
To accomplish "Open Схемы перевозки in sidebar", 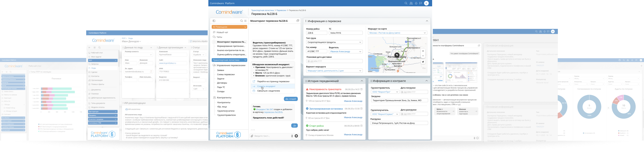I will point(226,74).
